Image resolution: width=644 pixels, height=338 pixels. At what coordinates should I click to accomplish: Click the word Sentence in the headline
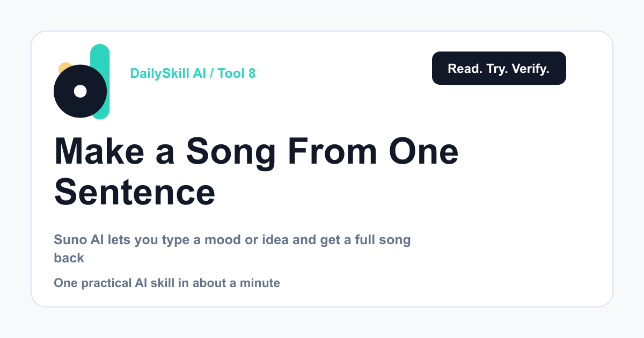coord(135,192)
